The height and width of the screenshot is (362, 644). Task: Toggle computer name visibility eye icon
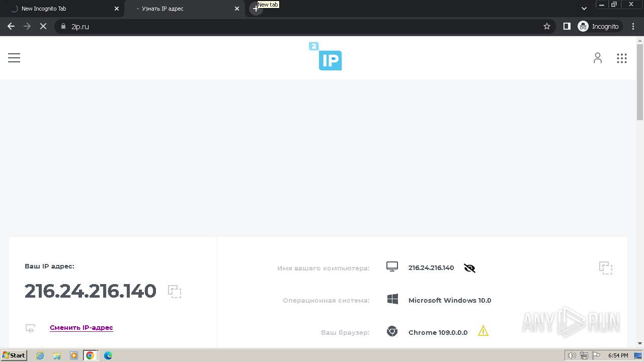click(x=469, y=268)
